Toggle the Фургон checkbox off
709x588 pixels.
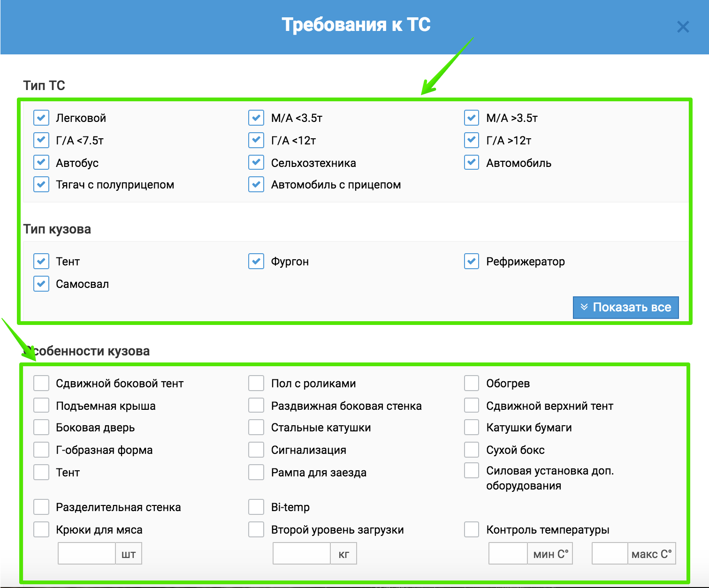pyautogui.click(x=256, y=261)
